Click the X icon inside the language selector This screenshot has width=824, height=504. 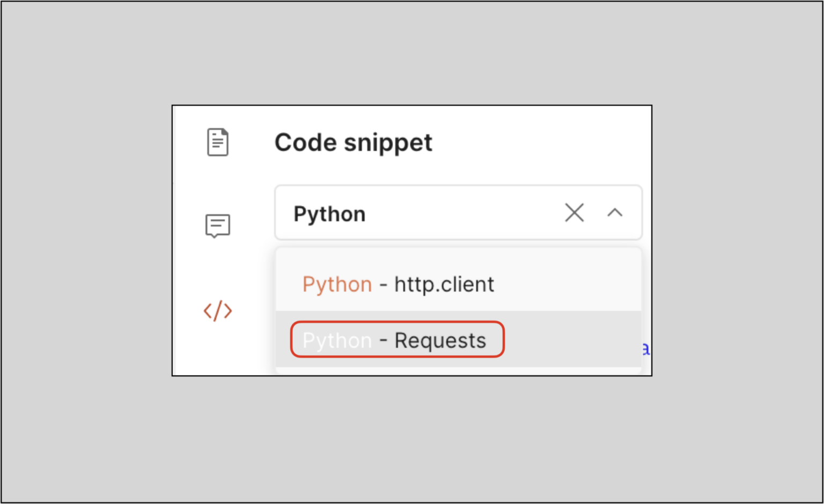(574, 212)
